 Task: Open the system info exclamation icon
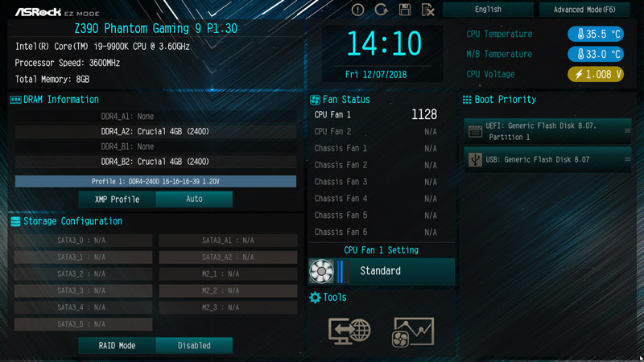coord(357,10)
